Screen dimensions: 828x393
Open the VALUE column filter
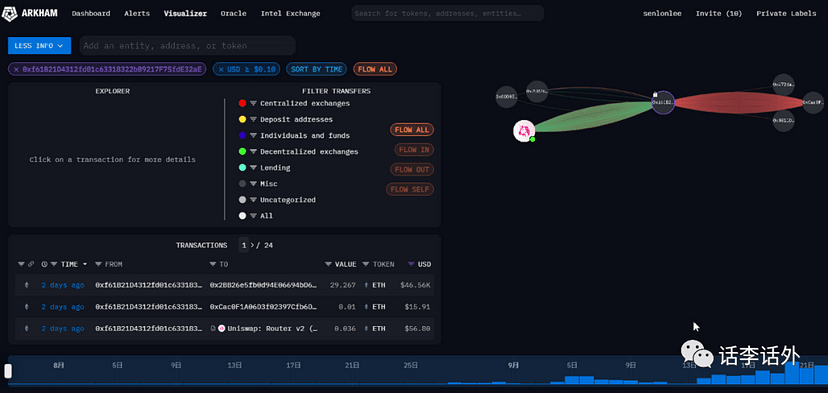(x=328, y=264)
